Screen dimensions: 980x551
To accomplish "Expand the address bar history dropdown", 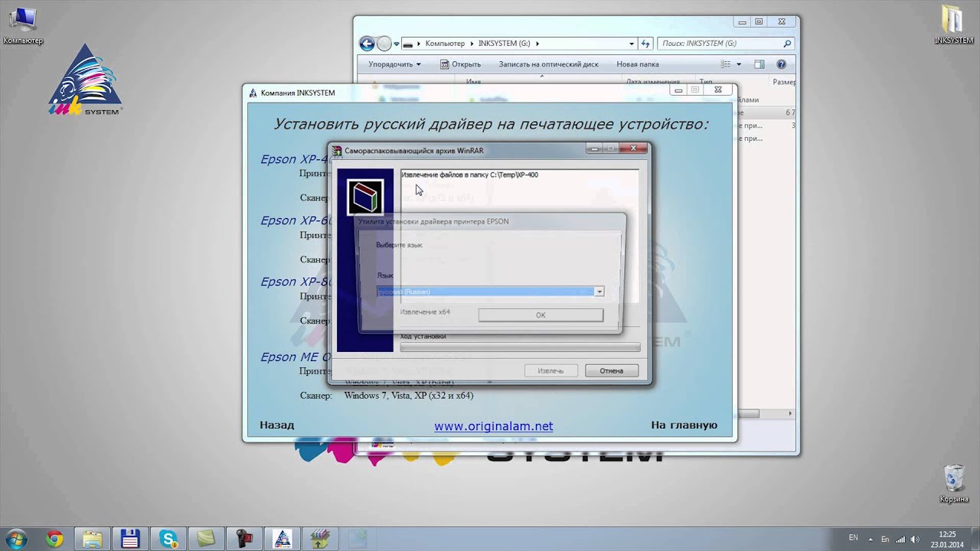I will 632,44.
